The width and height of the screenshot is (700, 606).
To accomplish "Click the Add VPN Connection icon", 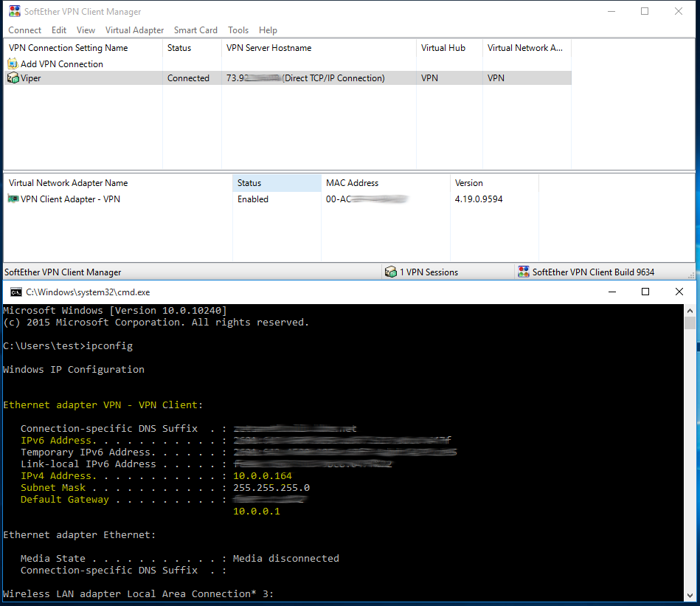I will [x=13, y=64].
